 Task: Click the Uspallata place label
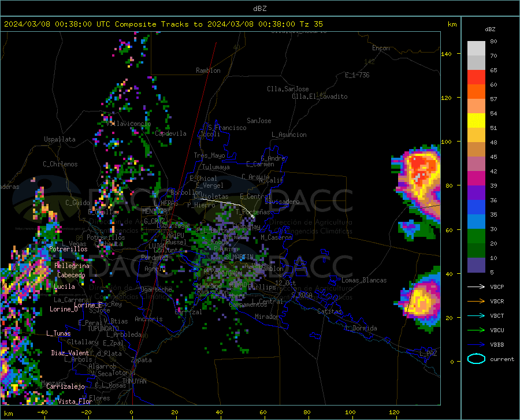[60, 139]
